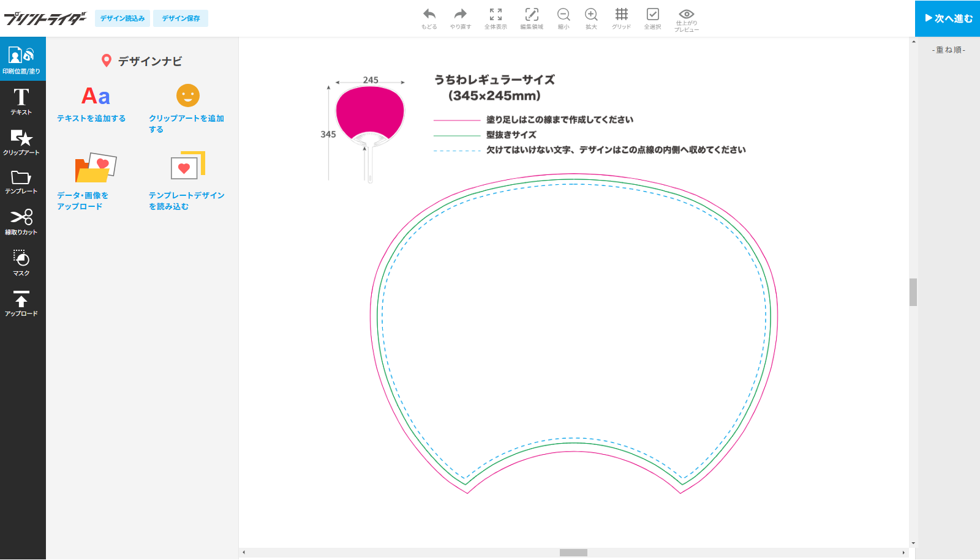Click the template design heart icon

pos(188,166)
